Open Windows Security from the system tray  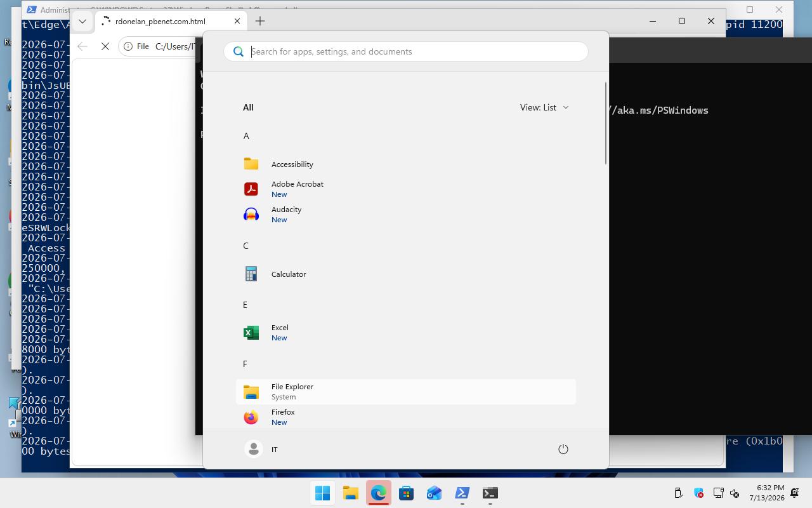point(698,493)
